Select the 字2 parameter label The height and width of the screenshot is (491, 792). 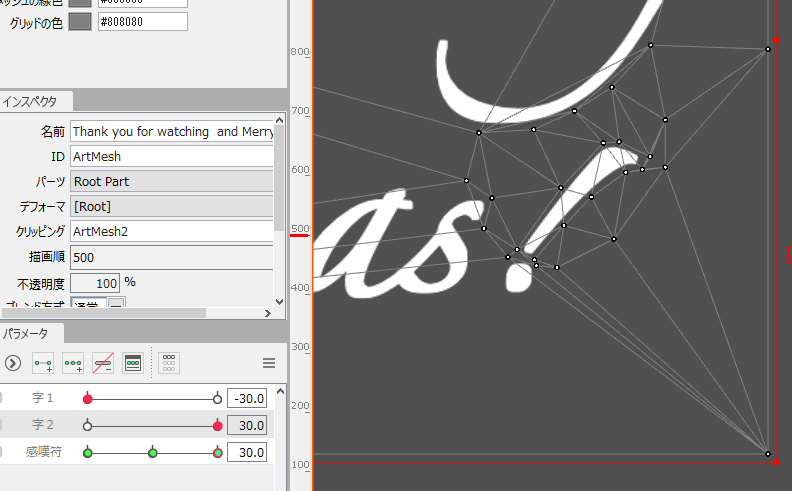pos(43,425)
